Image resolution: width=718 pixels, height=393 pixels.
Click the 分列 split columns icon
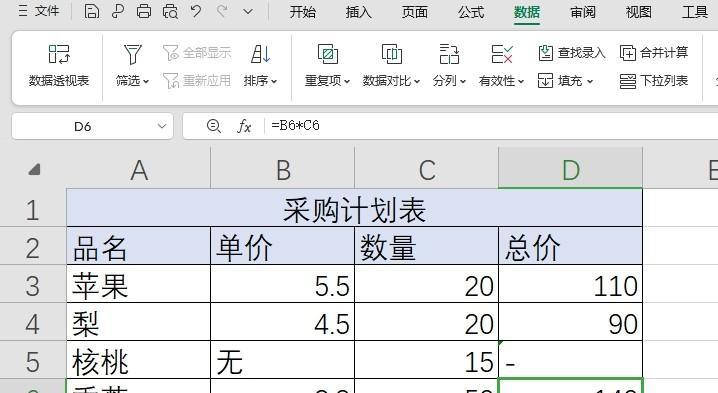coord(449,54)
